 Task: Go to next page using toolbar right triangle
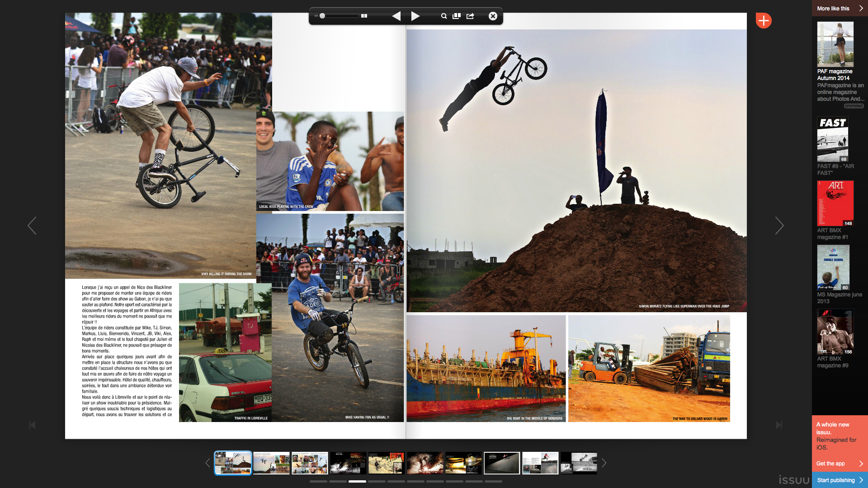(x=415, y=16)
